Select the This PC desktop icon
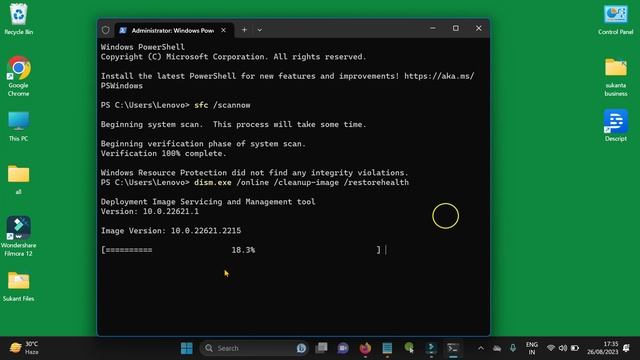This screenshot has height=360, width=640. [x=18, y=126]
